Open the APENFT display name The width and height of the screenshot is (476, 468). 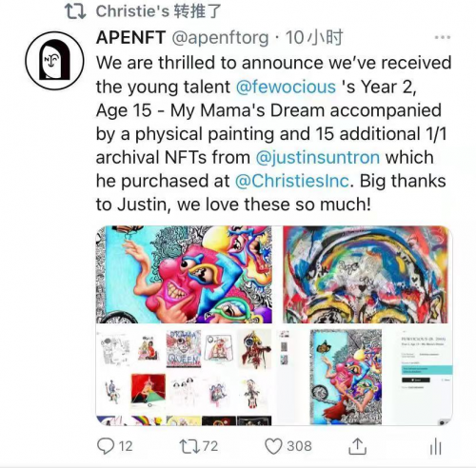point(130,37)
